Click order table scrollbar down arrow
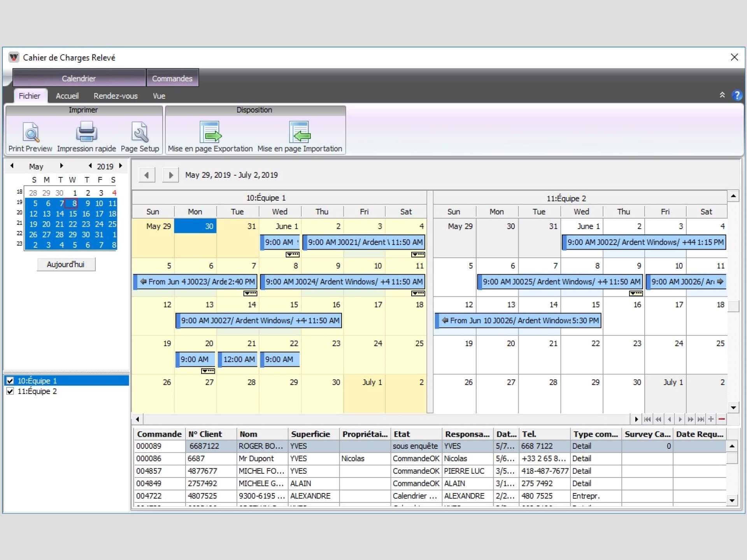 pos(732,500)
